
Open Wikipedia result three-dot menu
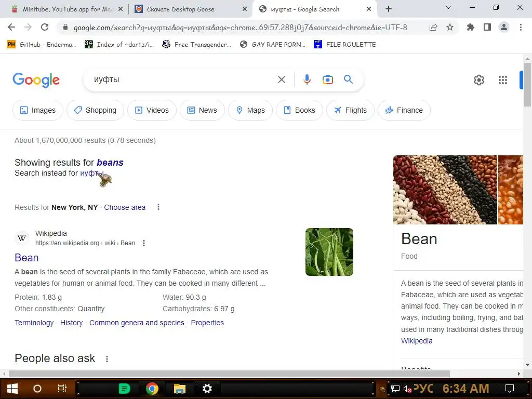pos(144,243)
